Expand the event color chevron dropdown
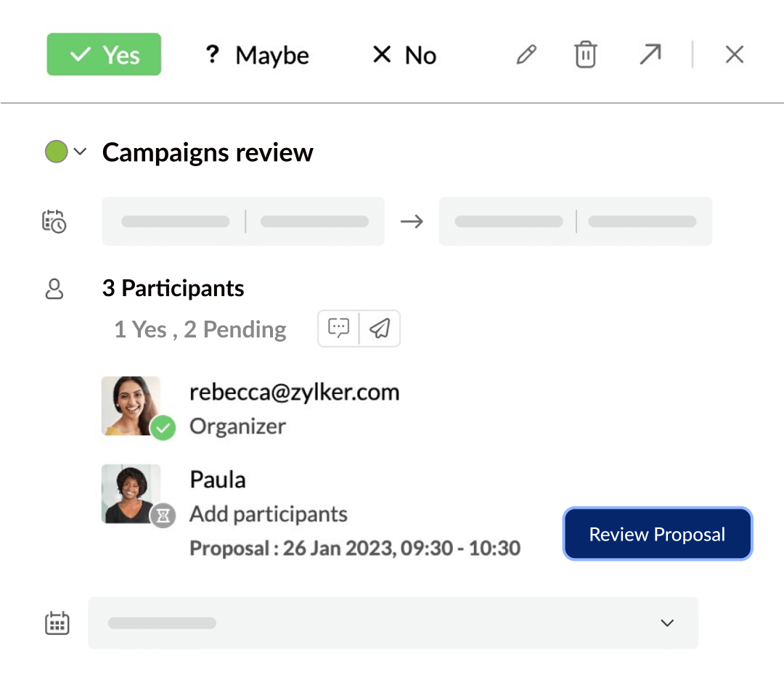This screenshot has height=690, width=784. click(x=81, y=152)
